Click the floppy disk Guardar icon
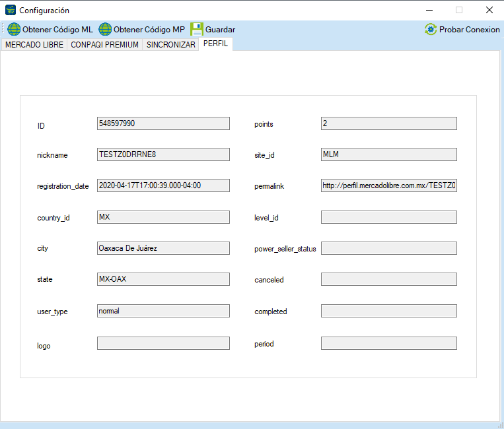Screen dimensions: 504x429 pos(197,29)
